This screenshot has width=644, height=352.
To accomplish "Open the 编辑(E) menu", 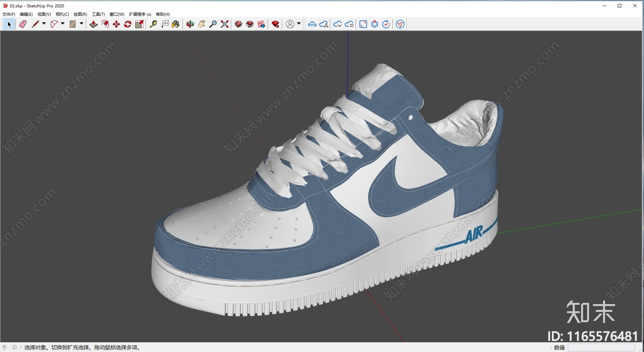I will coord(26,14).
